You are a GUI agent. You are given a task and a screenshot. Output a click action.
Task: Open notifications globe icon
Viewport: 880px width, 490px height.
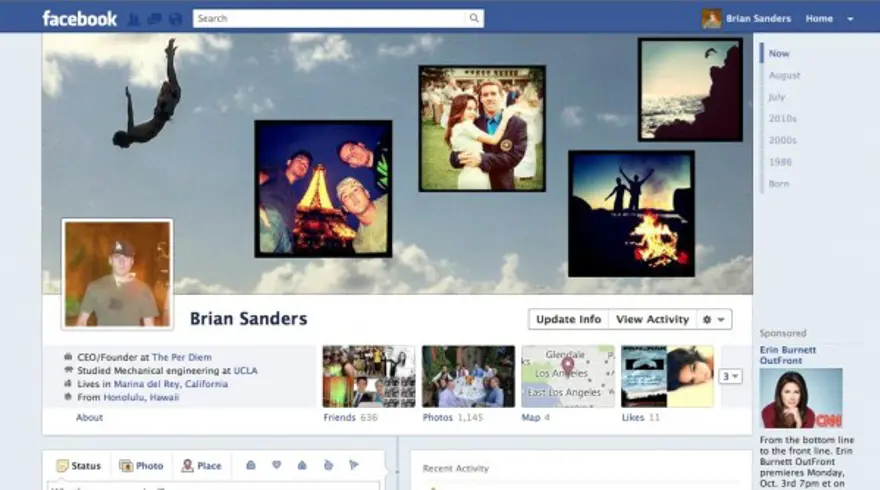[x=176, y=19]
